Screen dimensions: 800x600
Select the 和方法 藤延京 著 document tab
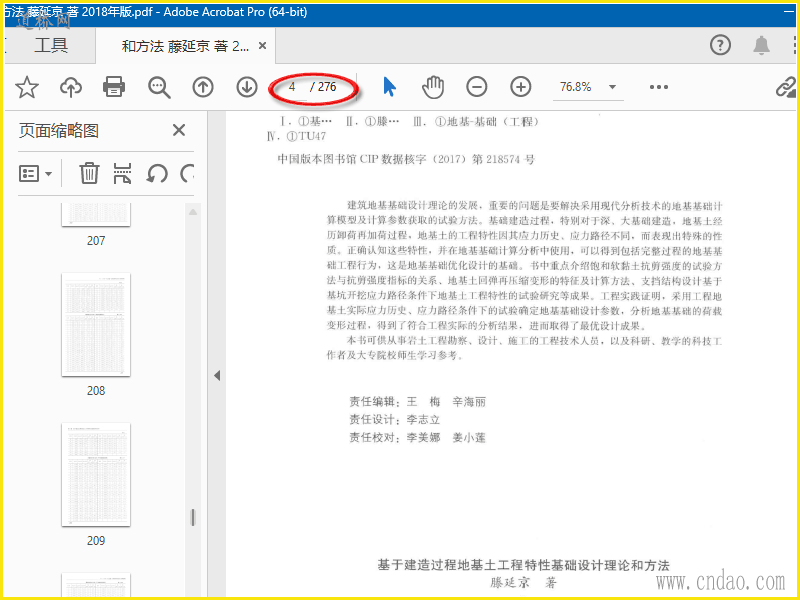185,46
